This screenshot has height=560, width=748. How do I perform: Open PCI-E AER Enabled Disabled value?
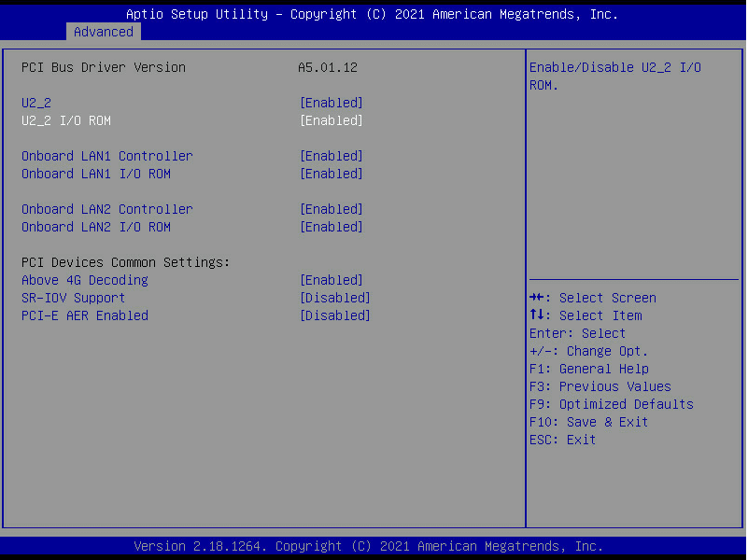pos(335,315)
